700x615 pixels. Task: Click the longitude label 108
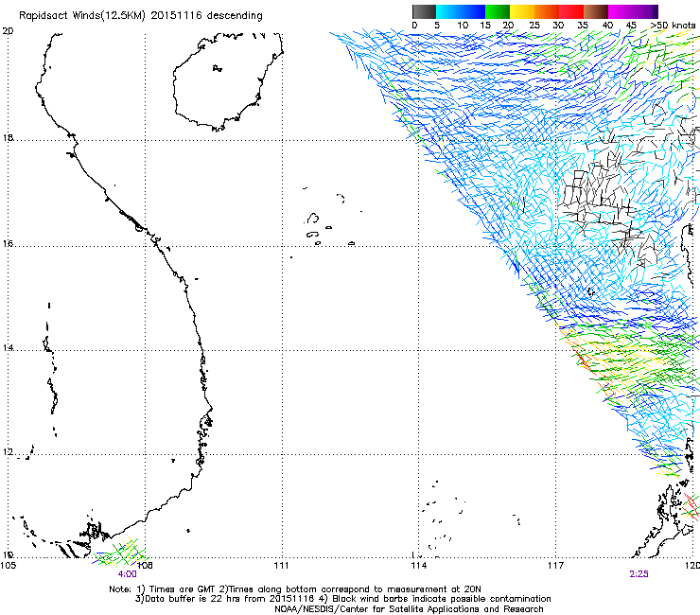145,566
